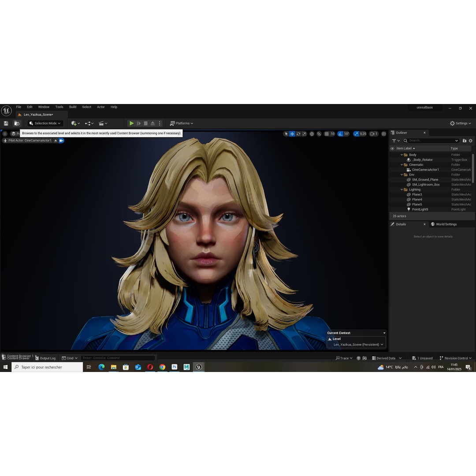Click the Outliner add new folder icon

(465, 141)
